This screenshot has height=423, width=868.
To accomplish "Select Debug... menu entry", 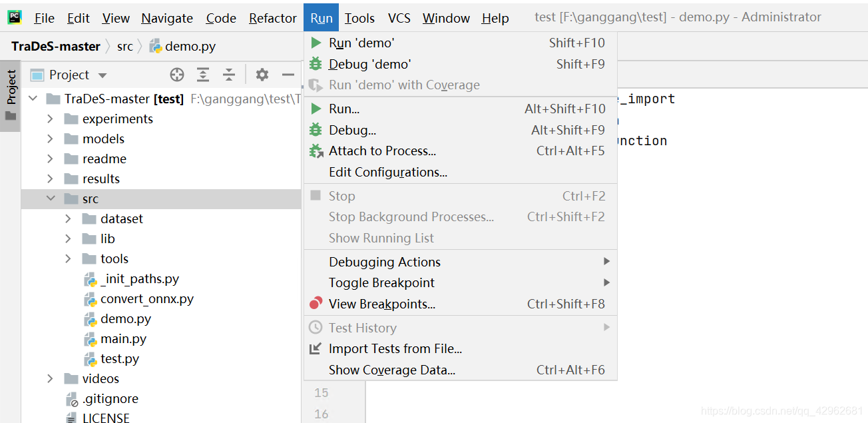I will pos(461,130).
